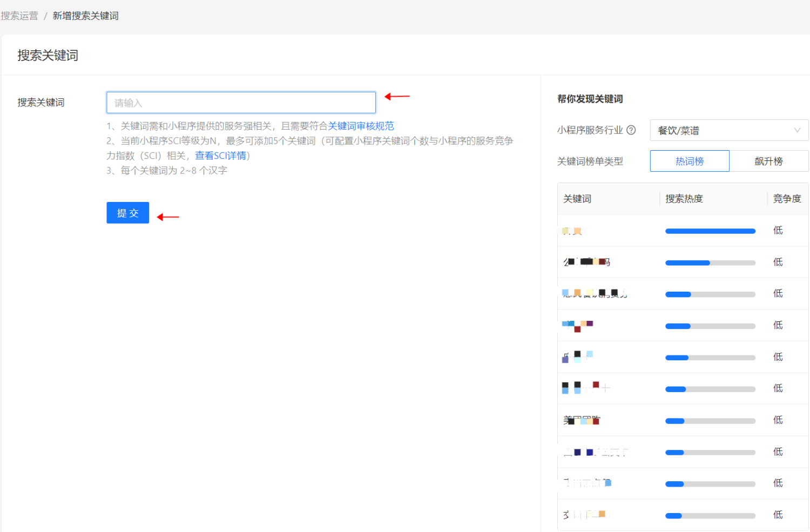The image size is (810, 532).
Task: Click 低 competition label on the first keyword
Action: 778,231
